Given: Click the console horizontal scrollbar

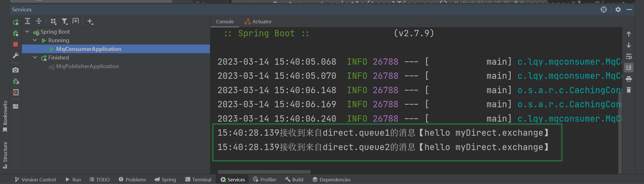Looking at the screenshot, I should [264, 172].
